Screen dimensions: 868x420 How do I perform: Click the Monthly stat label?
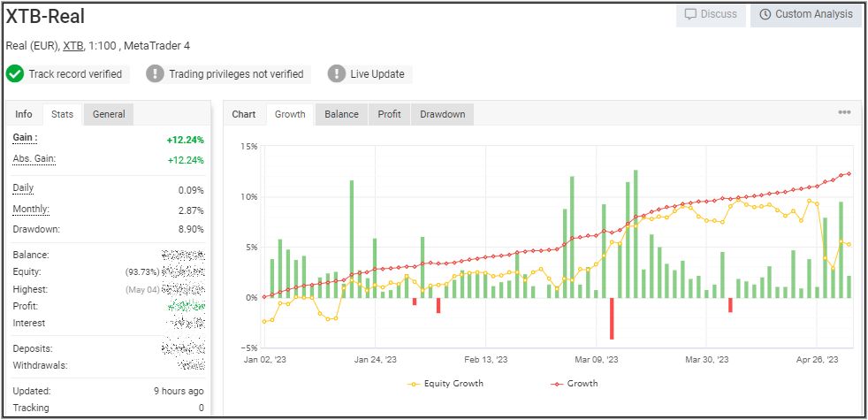pyautogui.click(x=31, y=210)
